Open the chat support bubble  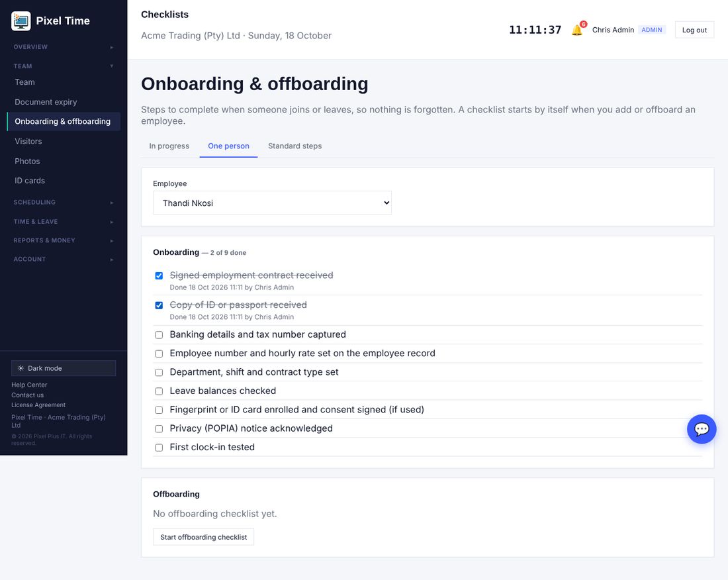point(702,429)
